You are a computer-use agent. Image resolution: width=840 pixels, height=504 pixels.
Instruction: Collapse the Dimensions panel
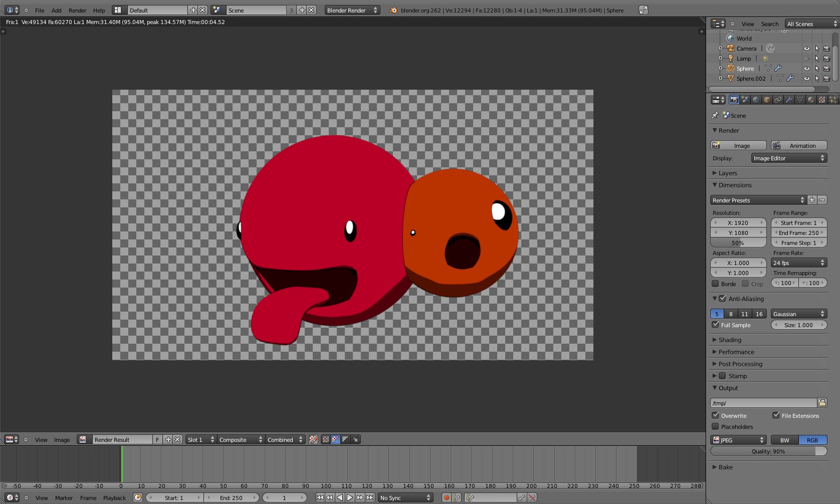(x=715, y=185)
